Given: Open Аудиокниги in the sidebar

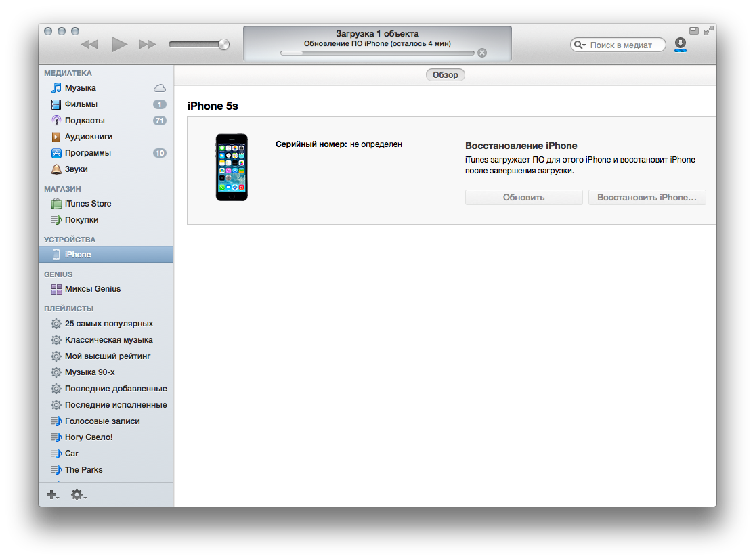Looking at the screenshot, I should pos(106,137).
